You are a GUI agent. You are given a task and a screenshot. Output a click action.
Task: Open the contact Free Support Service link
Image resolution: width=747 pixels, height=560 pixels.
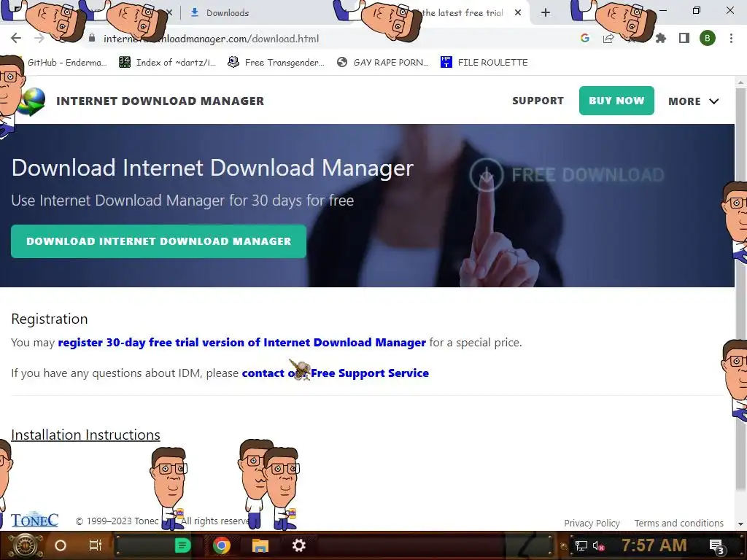click(x=336, y=373)
